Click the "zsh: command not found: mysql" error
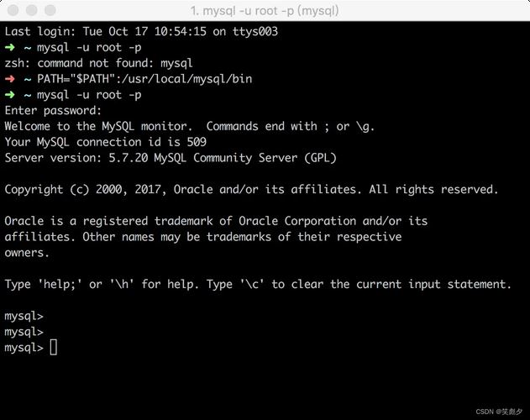This screenshot has width=530, height=420. coord(98,63)
